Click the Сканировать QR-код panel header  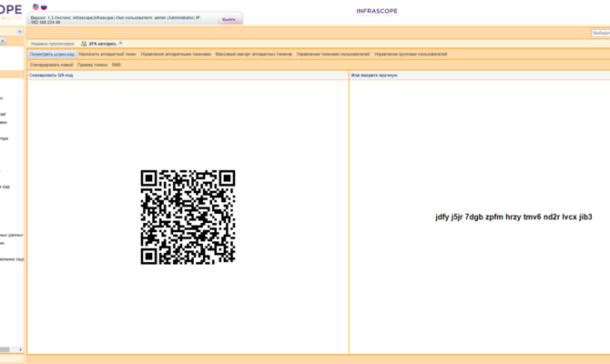[x=188, y=76]
